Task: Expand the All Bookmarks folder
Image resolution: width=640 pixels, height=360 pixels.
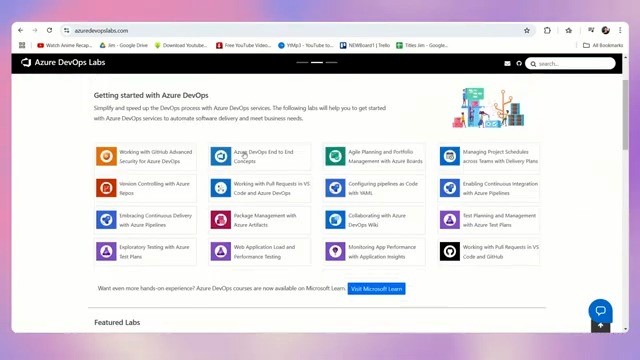Action: tap(603, 45)
